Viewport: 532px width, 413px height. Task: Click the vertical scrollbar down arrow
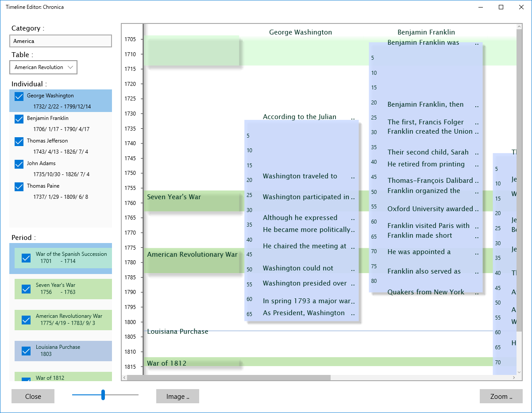tap(519, 371)
